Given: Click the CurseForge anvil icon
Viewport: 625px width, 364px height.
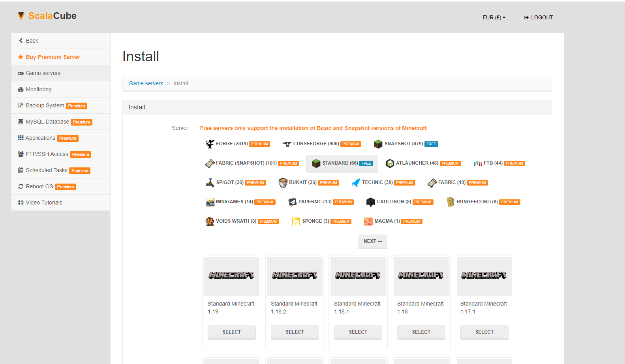Looking at the screenshot, I should coord(287,144).
